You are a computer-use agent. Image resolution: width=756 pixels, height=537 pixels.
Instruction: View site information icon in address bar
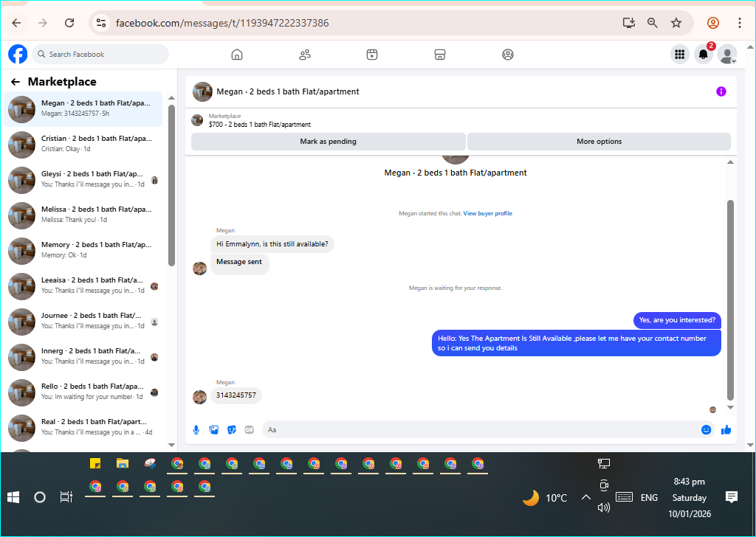coord(101,23)
